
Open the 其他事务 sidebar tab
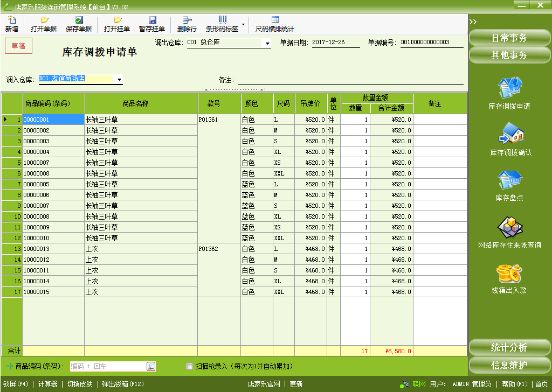click(x=509, y=55)
